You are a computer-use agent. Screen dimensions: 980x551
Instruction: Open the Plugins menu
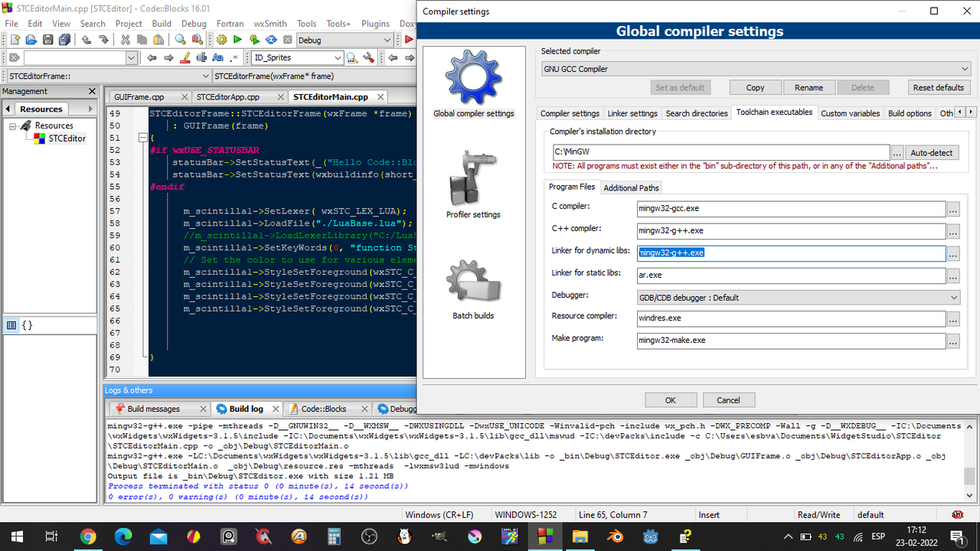tap(375, 24)
